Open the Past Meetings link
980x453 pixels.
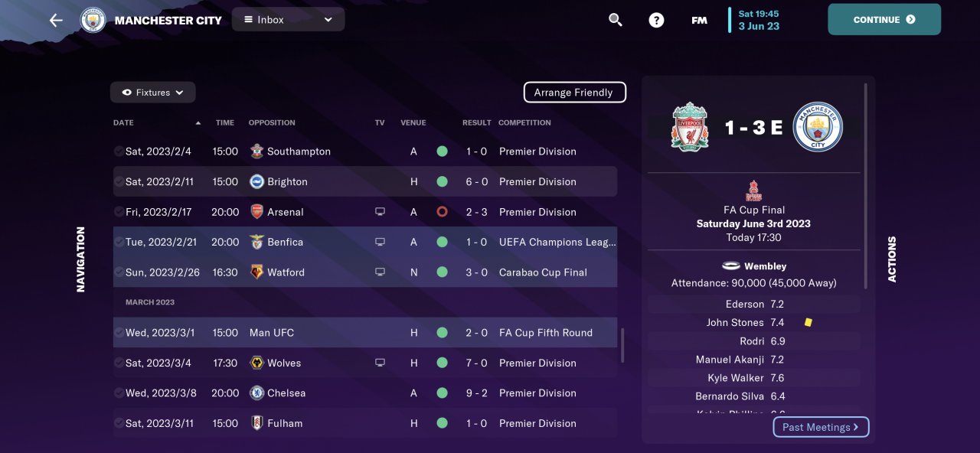821,427
